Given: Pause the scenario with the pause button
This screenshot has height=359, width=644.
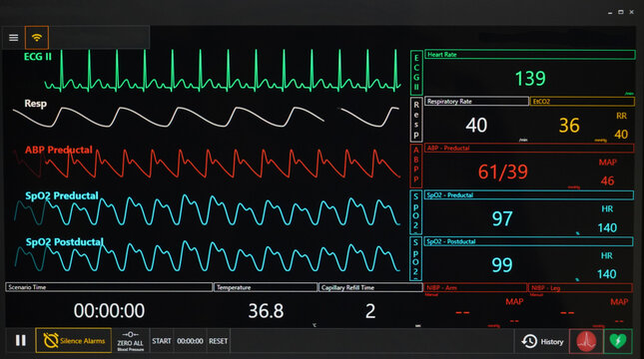Looking at the screenshot, I should [x=21, y=340].
